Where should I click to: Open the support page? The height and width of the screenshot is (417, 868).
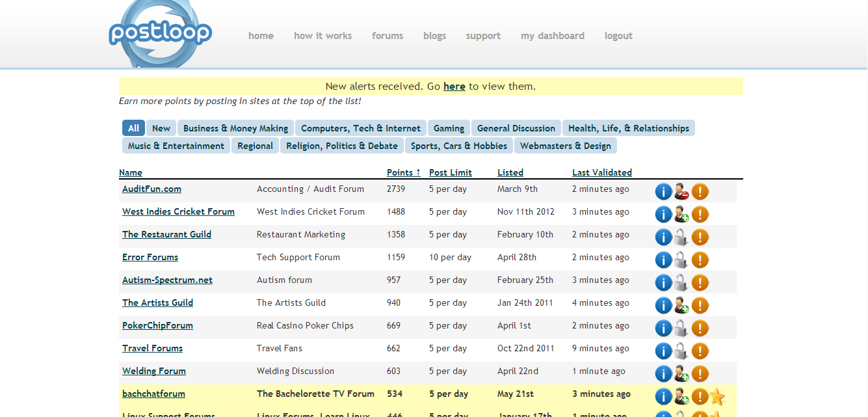(483, 36)
